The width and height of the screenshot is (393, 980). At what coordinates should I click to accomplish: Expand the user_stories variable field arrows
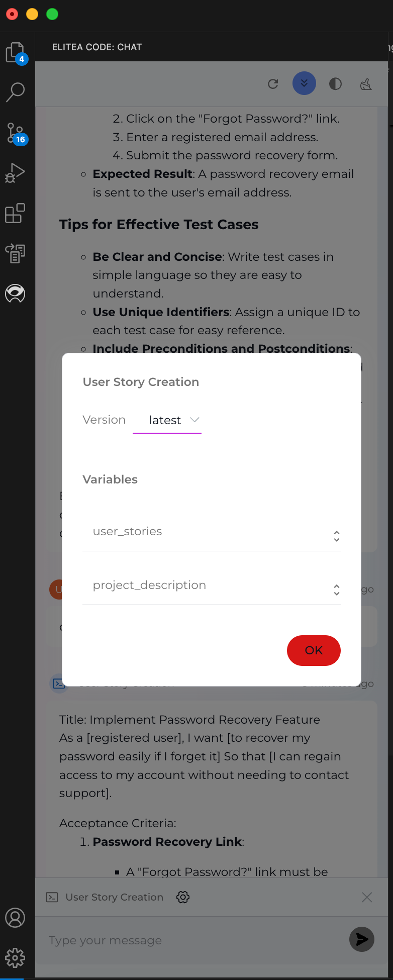(337, 536)
